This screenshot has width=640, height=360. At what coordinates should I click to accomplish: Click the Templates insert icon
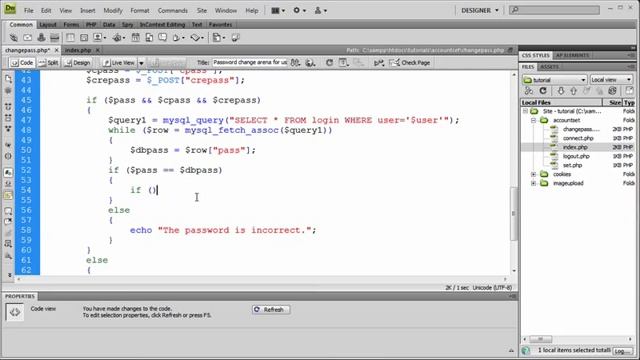point(219,38)
